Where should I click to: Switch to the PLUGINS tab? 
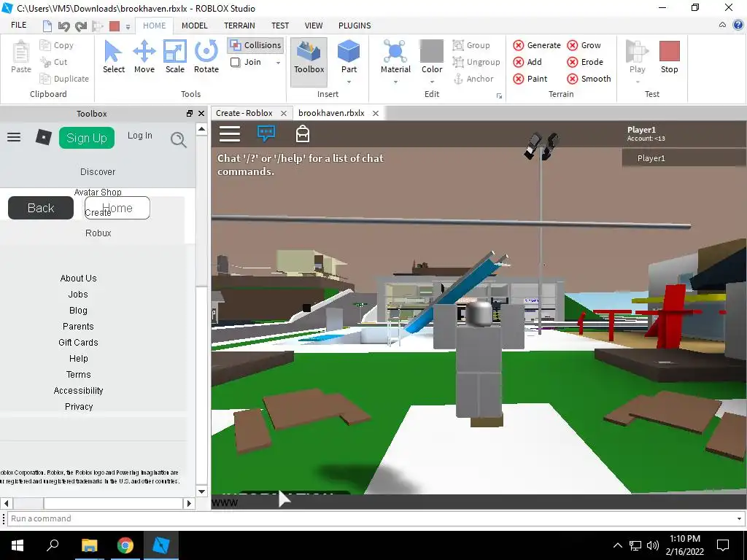(355, 26)
